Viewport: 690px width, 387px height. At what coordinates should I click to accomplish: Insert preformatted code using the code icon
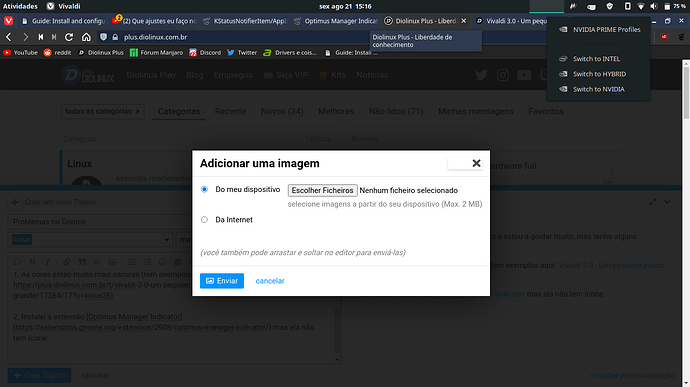(x=97, y=262)
